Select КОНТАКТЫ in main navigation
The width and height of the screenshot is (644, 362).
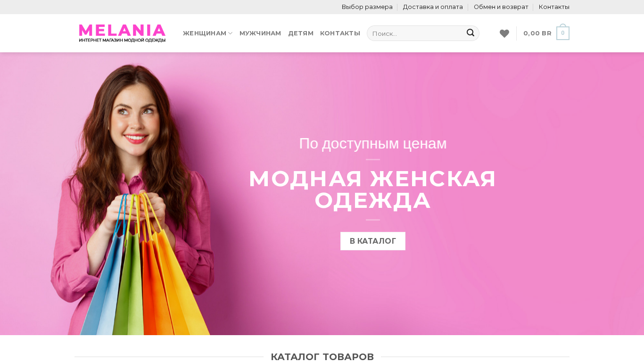(340, 33)
